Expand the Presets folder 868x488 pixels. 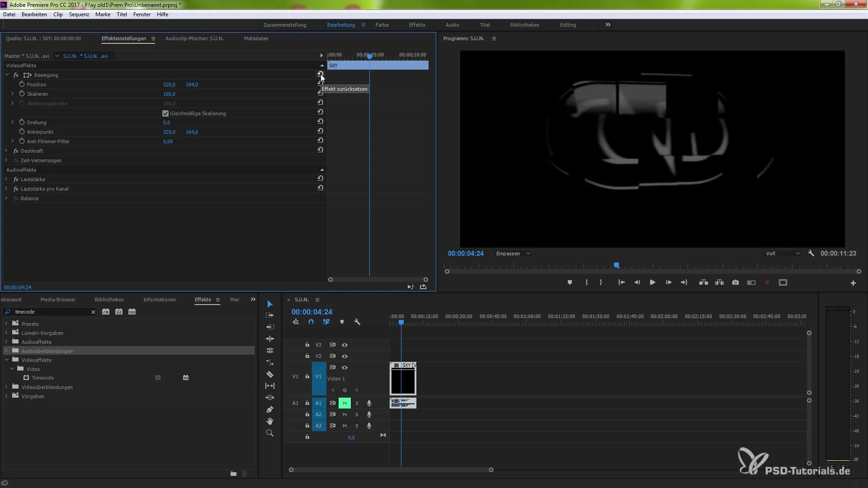tap(6, 324)
